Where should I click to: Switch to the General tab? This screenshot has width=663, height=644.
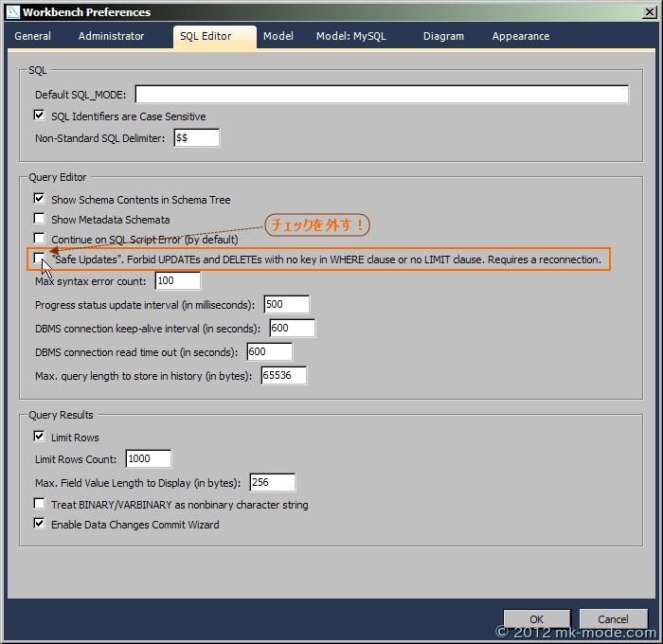tap(33, 36)
